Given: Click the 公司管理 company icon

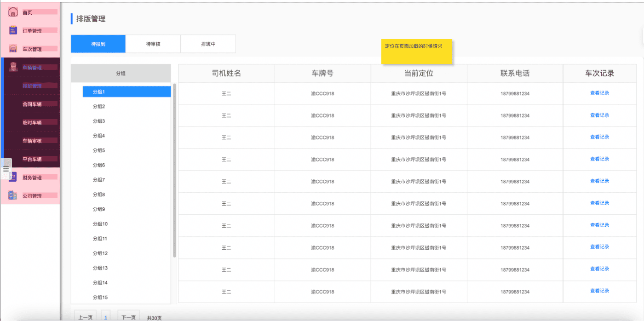Looking at the screenshot, I should point(13,196).
